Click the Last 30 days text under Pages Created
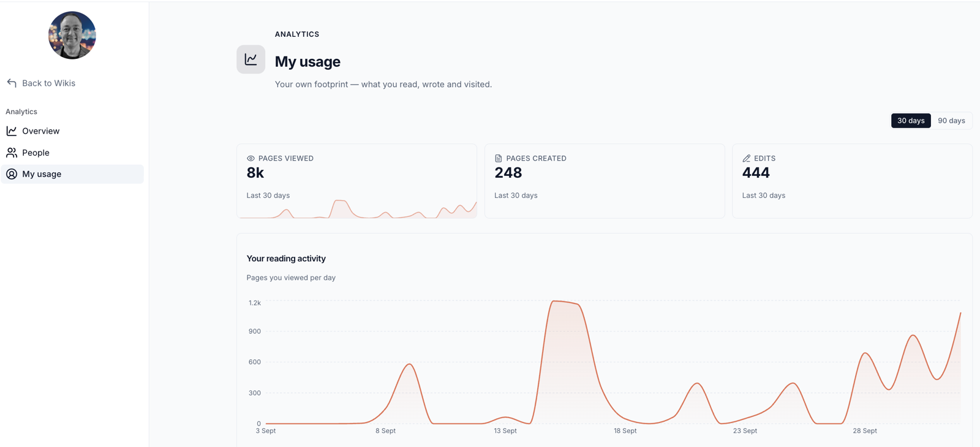This screenshot has height=447, width=980. (516, 196)
